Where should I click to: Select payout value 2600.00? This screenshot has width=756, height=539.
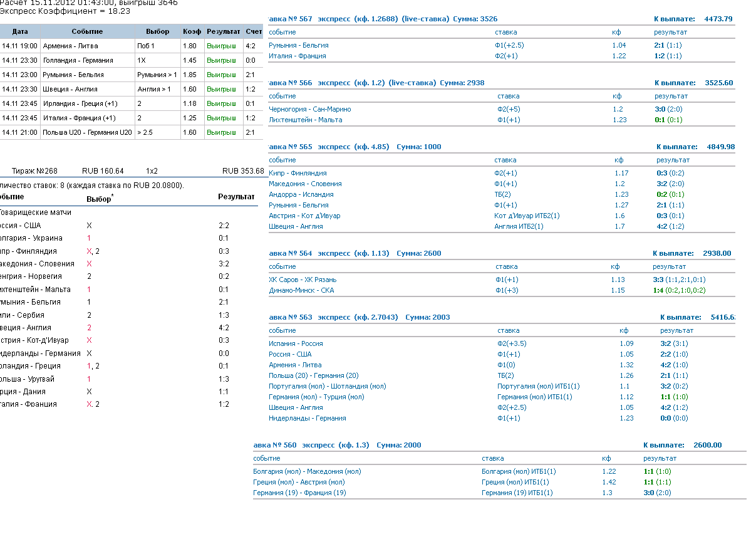708,445
